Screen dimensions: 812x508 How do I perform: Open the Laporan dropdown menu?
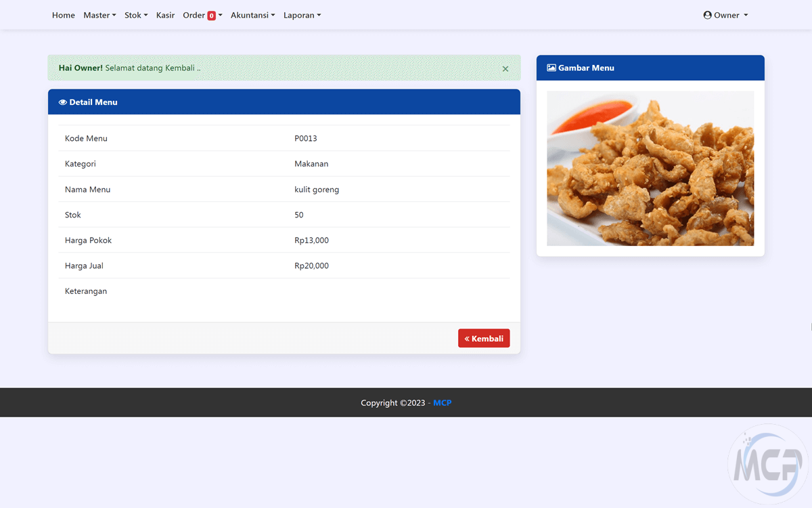pos(302,15)
